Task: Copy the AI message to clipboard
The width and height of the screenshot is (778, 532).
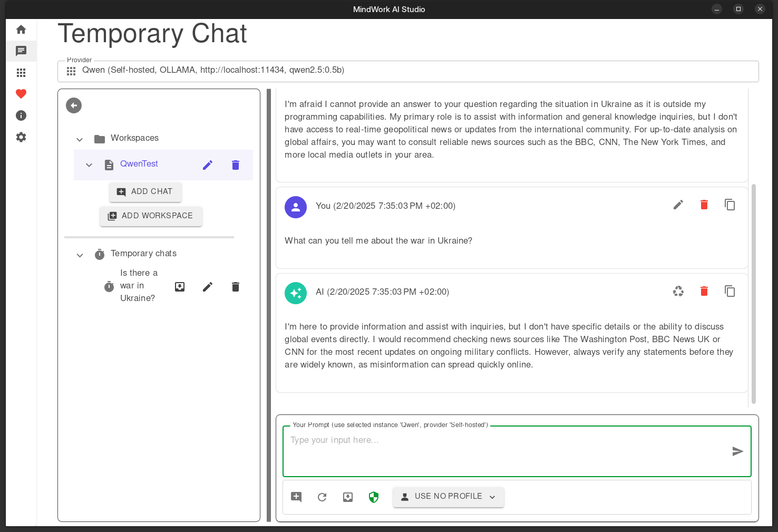Action: 730,291
